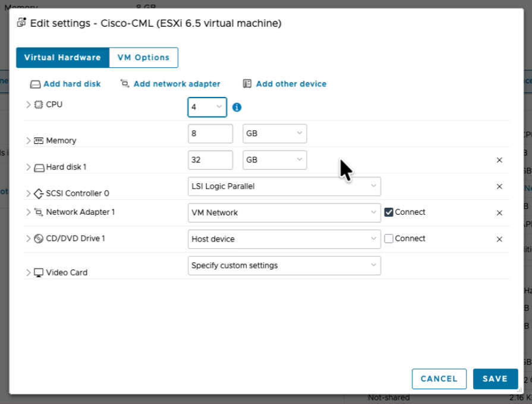Expand the Memory row
The width and height of the screenshot is (532, 404).
pyautogui.click(x=28, y=140)
